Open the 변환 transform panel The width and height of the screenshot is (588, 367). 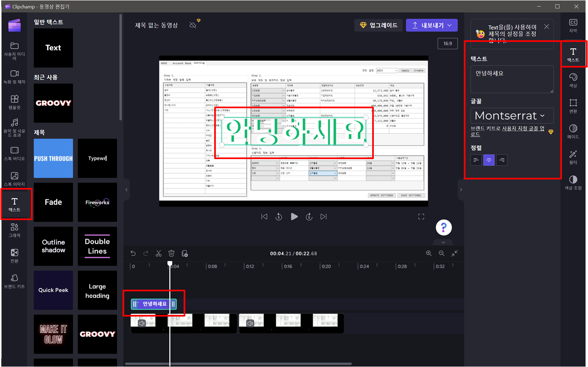point(573,106)
